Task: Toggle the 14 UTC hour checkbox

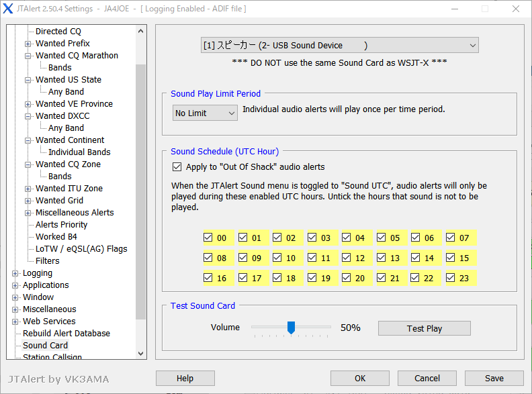Action: pyautogui.click(x=416, y=258)
